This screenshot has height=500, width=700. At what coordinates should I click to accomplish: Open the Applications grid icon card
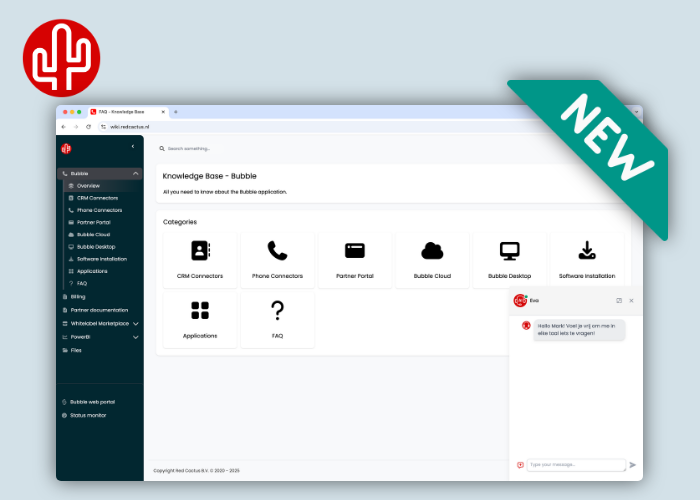coord(200,311)
